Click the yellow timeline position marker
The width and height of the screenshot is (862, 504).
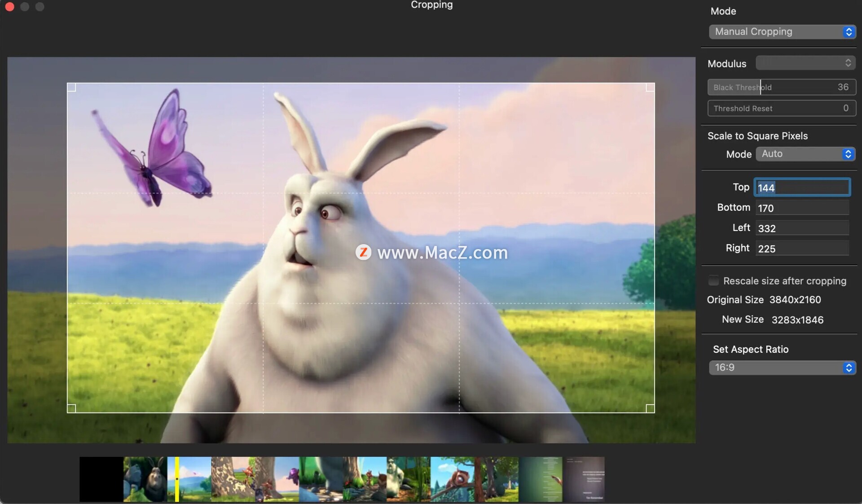click(x=177, y=479)
